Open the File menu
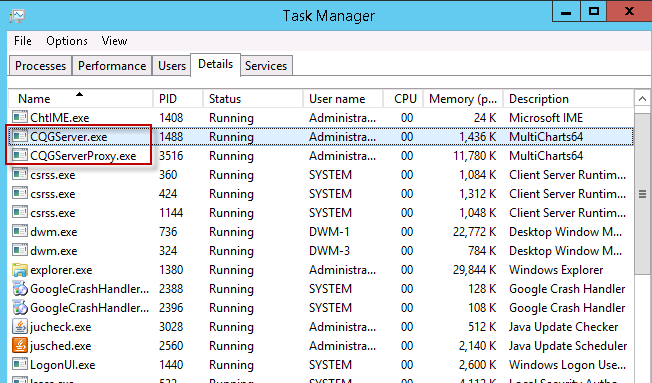 (22, 41)
